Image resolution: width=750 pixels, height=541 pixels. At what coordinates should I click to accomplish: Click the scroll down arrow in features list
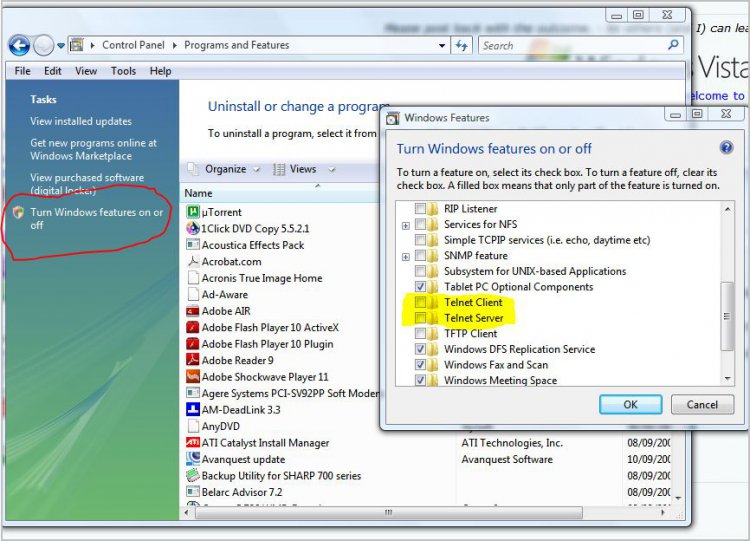coord(727,378)
